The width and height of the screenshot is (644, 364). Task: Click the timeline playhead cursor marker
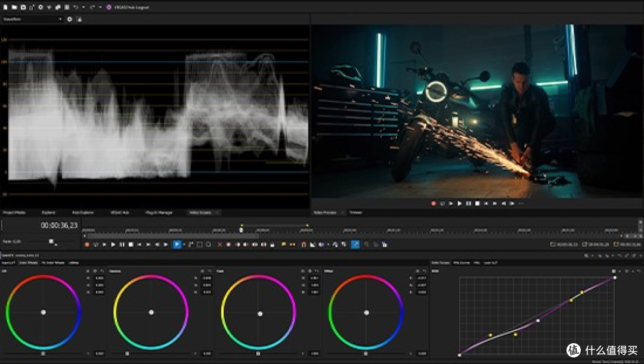coord(241,230)
